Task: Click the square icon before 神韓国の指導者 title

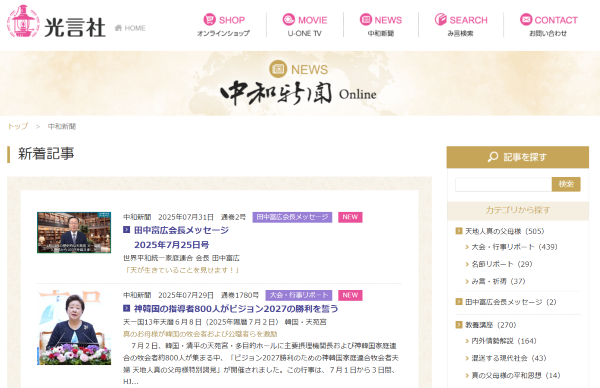Action: tap(127, 308)
